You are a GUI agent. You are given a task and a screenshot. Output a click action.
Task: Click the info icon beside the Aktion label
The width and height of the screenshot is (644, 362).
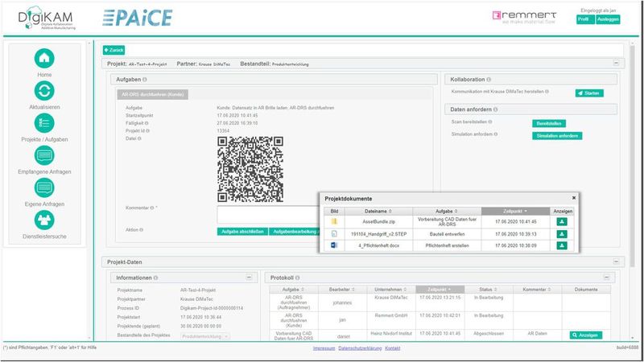click(142, 230)
